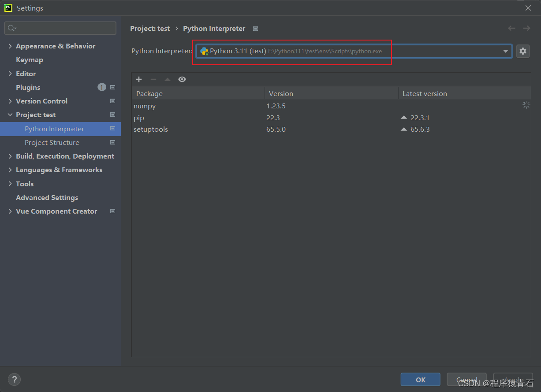The width and height of the screenshot is (541, 392).
Task: Expand the Appearance & Behavior section
Action: click(x=10, y=46)
